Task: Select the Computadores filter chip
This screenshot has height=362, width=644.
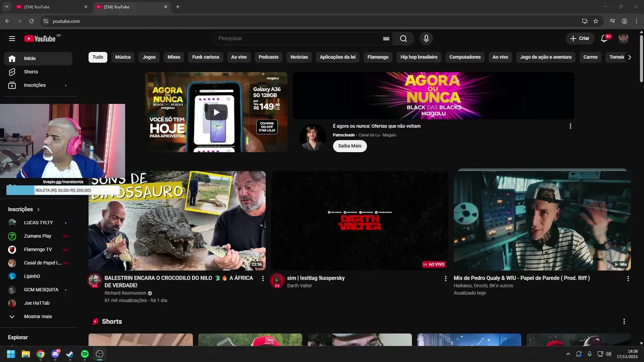Action: click(x=465, y=57)
